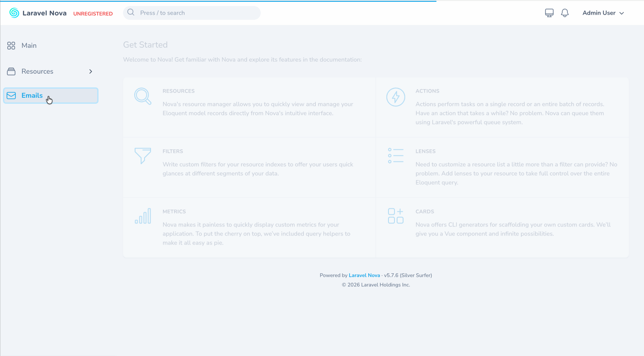Click the Emails envelope icon
Screen dimensions: 644x356
[x=11, y=96]
